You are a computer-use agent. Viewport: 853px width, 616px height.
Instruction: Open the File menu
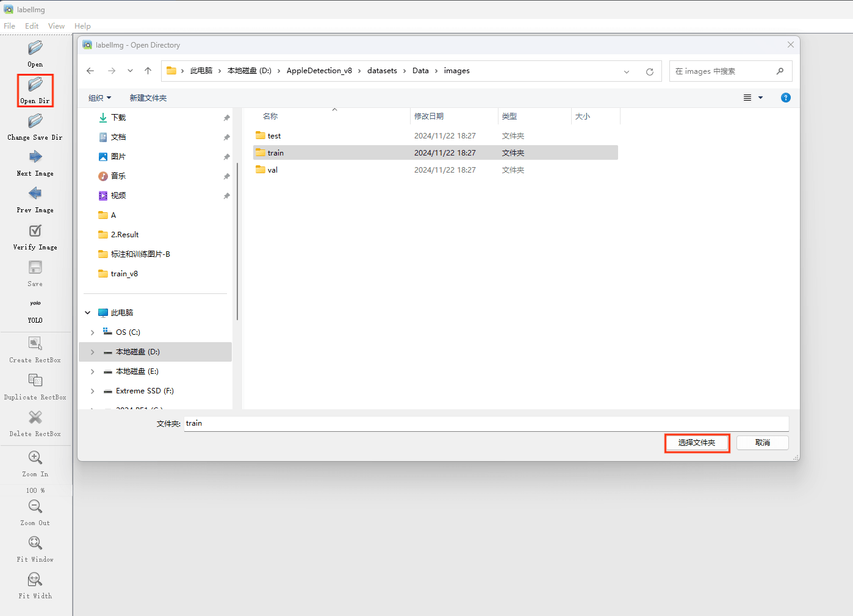(x=10, y=26)
